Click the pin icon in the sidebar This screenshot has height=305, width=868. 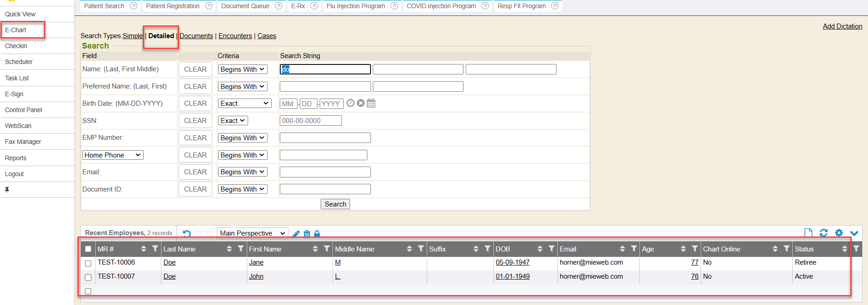7,190
